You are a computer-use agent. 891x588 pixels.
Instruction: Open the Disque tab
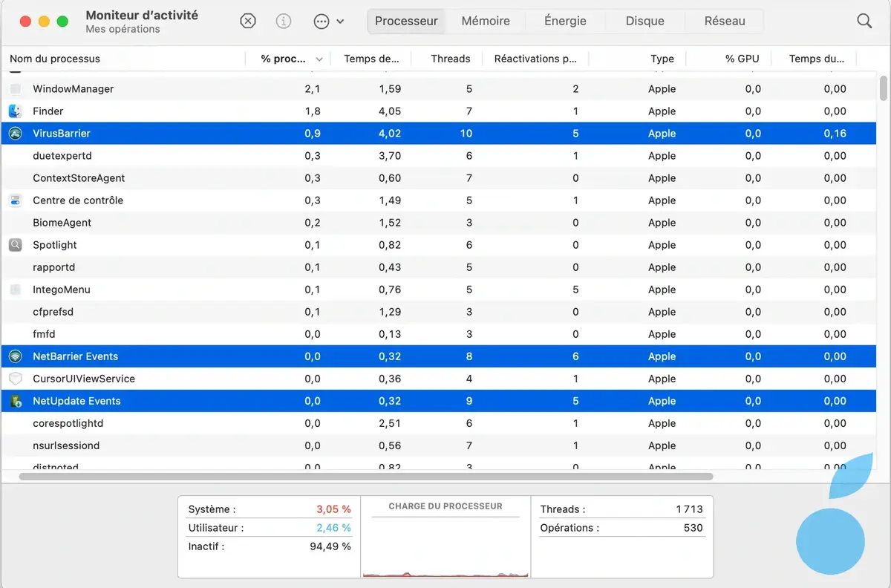(x=644, y=22)
